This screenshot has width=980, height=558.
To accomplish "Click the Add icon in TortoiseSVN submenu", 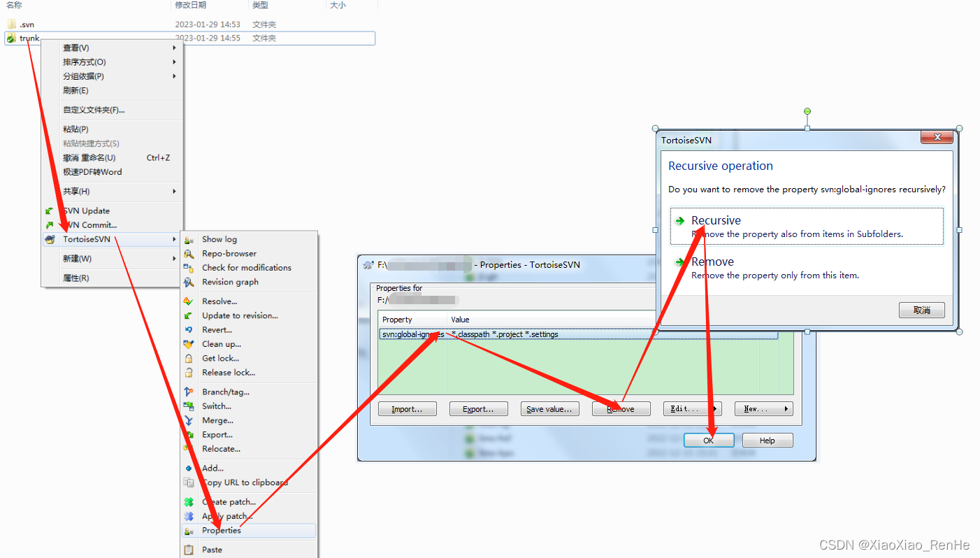I will (189, 468).
